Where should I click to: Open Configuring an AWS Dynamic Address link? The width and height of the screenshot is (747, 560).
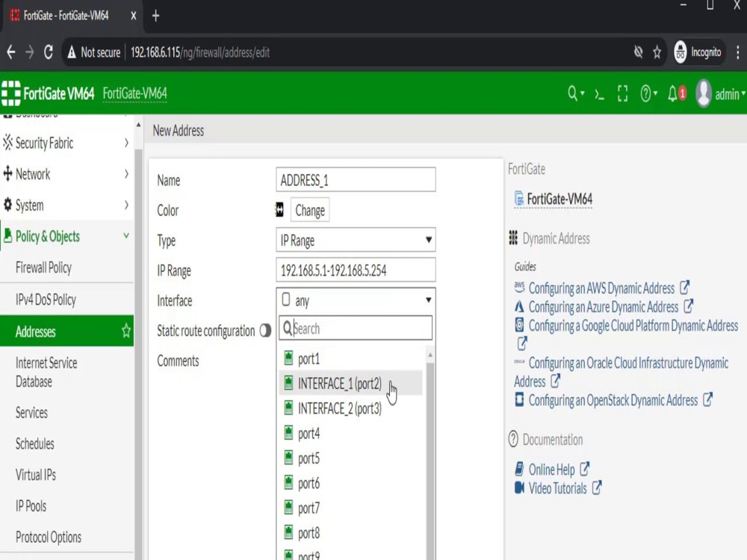click(x=601, y=288)
